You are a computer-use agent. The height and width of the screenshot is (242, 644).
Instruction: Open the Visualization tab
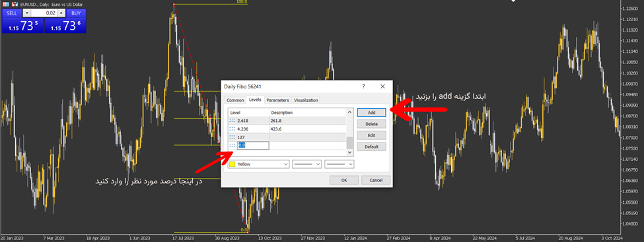(x=306, y=100)
